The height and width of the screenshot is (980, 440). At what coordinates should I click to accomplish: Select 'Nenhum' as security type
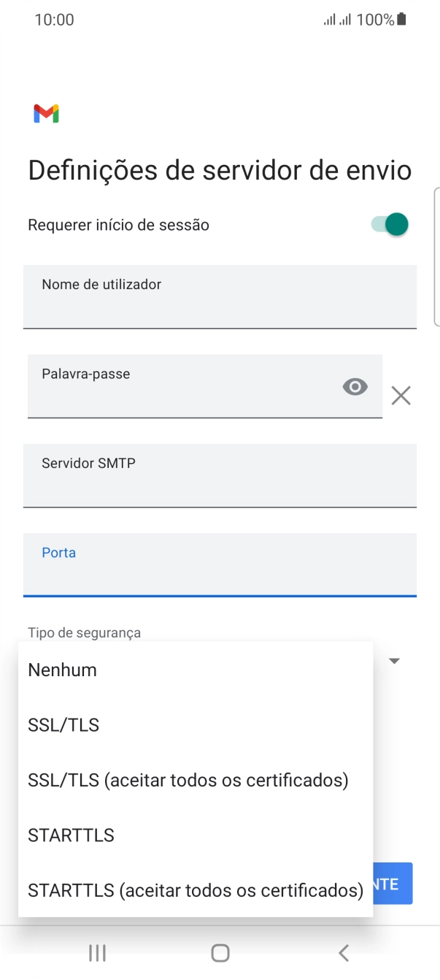(62, 670)
